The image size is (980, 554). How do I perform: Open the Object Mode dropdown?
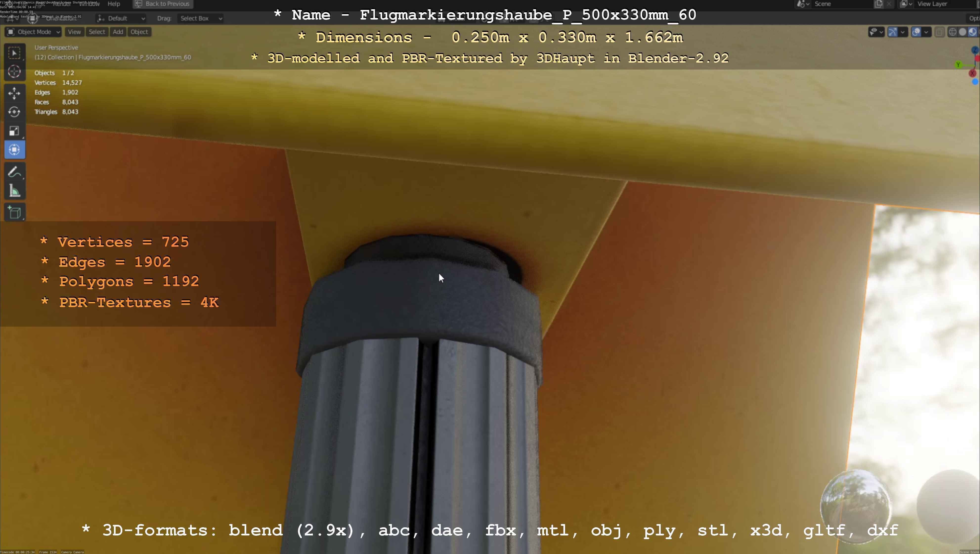coord(33,32)
